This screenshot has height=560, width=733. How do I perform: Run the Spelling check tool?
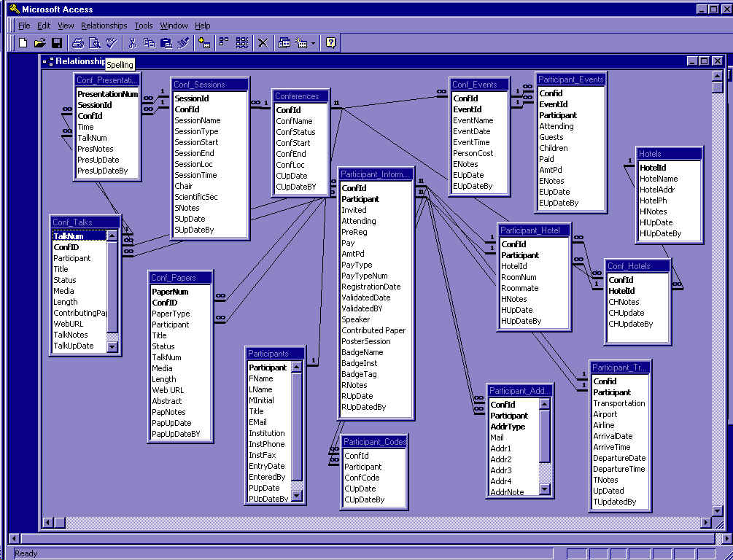coord(112,43)
